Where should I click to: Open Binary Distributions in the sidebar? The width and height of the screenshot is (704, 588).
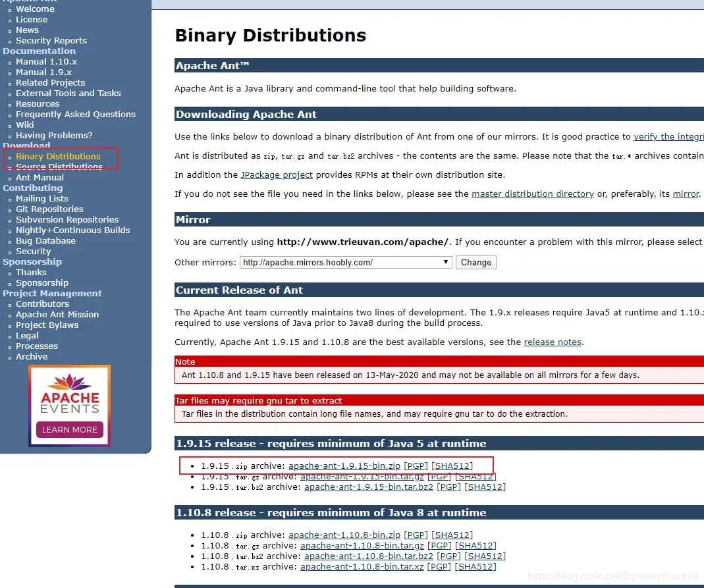[x=58, y=156]
